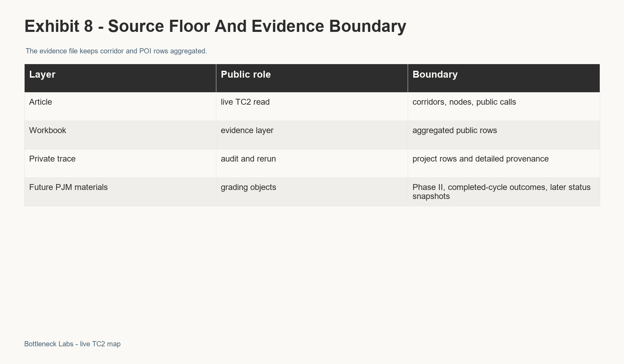This screenshot has height=364, width=624.
Task: Select the Future PJM materials cell
Action: pyautogui.click(x=120, y=192)
